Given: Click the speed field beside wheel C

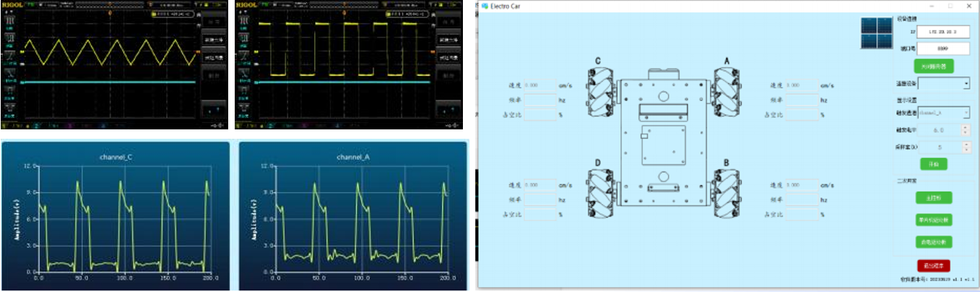Looking at the screenshot, I should click(539, 85).
